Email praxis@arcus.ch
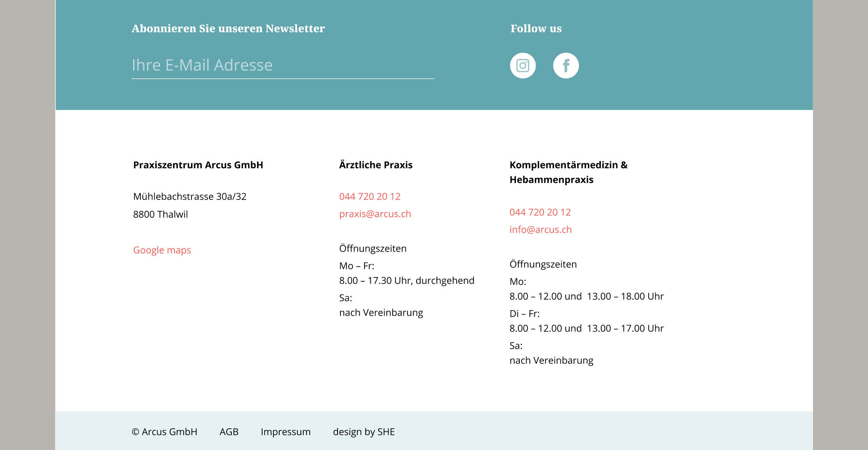Viewport: 868px width, 450px height. [x=375, y=214]
